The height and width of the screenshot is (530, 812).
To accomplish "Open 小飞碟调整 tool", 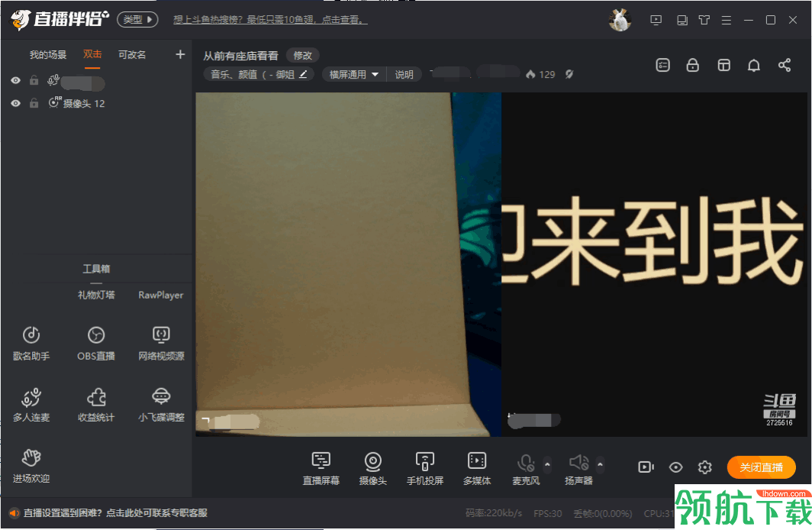I will pos(161,405).
